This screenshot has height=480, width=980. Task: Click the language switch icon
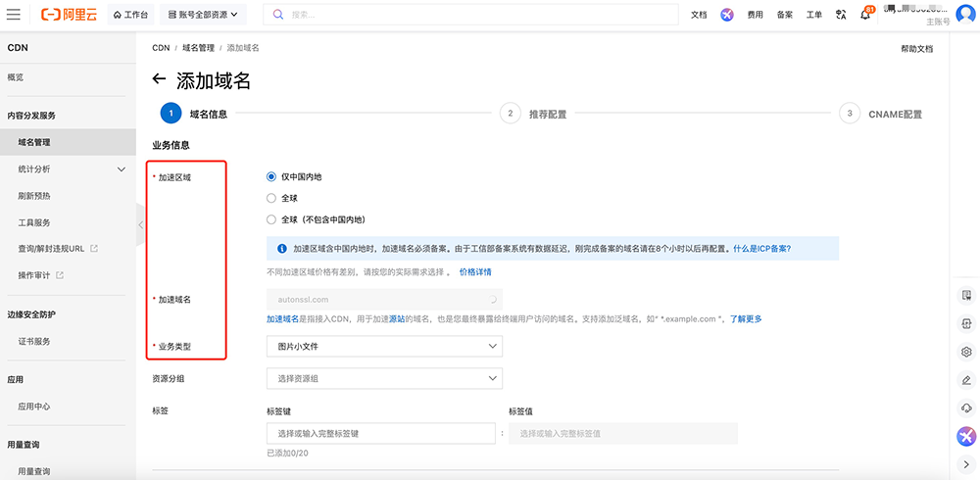[x=841, y=15]
